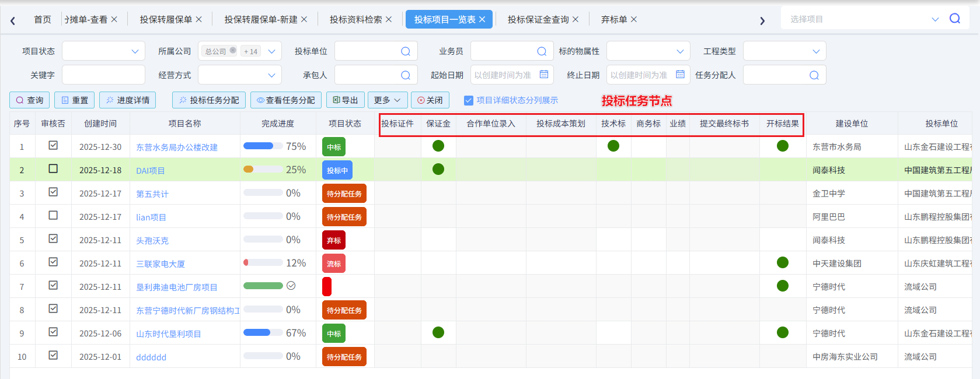Click the search icon in 投标单位 field
This screenshot has width=980, height=379.
pyautogui.click(x=405, y=51)
